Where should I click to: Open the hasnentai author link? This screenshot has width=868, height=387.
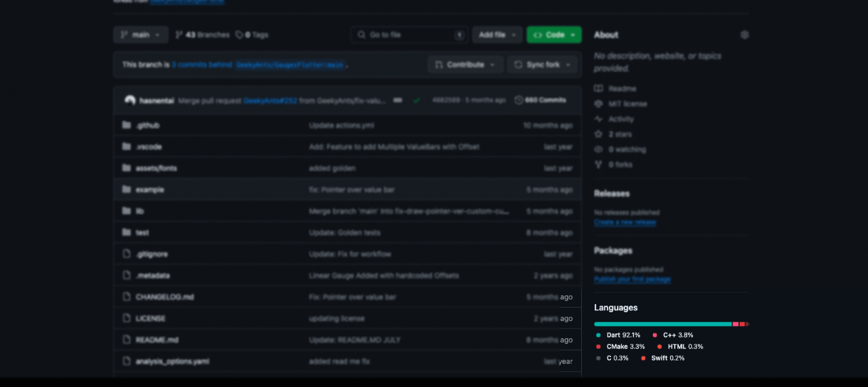click(x=157, y=100)
